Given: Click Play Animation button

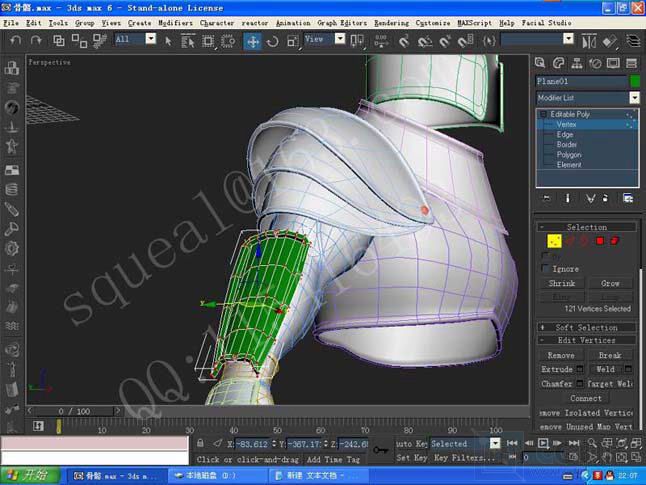Looking at the screenshot, I should click(x=543, y=443).
